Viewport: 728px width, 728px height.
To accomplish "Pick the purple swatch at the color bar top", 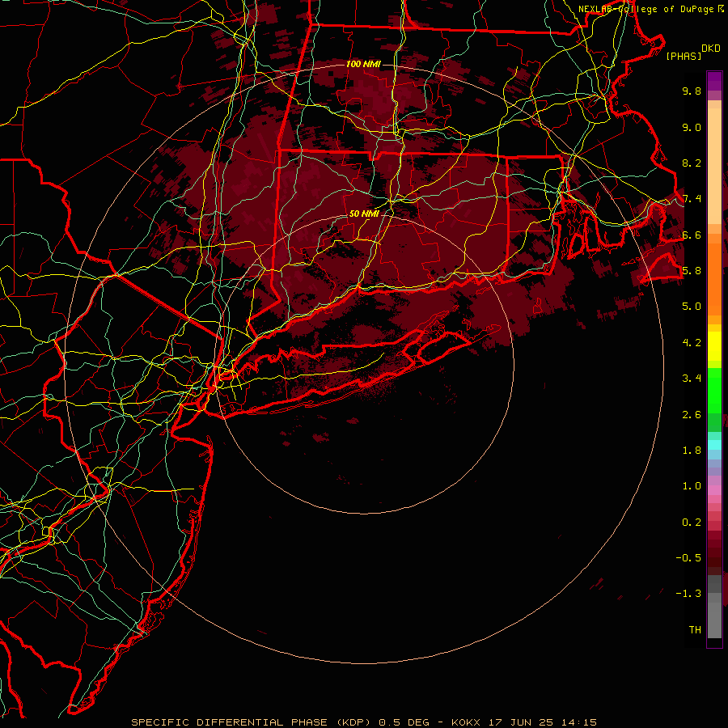I will pyautogui.click(x=714, y=81).
